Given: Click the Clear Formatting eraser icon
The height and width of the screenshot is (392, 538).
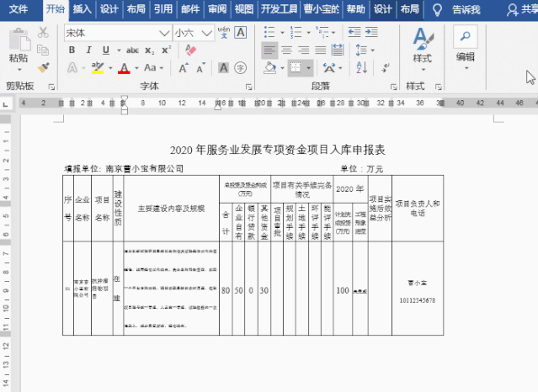Looking at the screenshot, I should [190, 50].
